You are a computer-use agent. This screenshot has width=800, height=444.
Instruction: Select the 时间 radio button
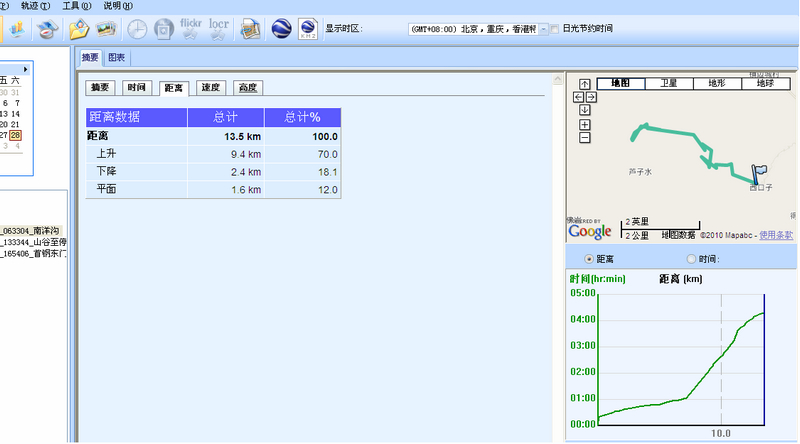point(691,259)
